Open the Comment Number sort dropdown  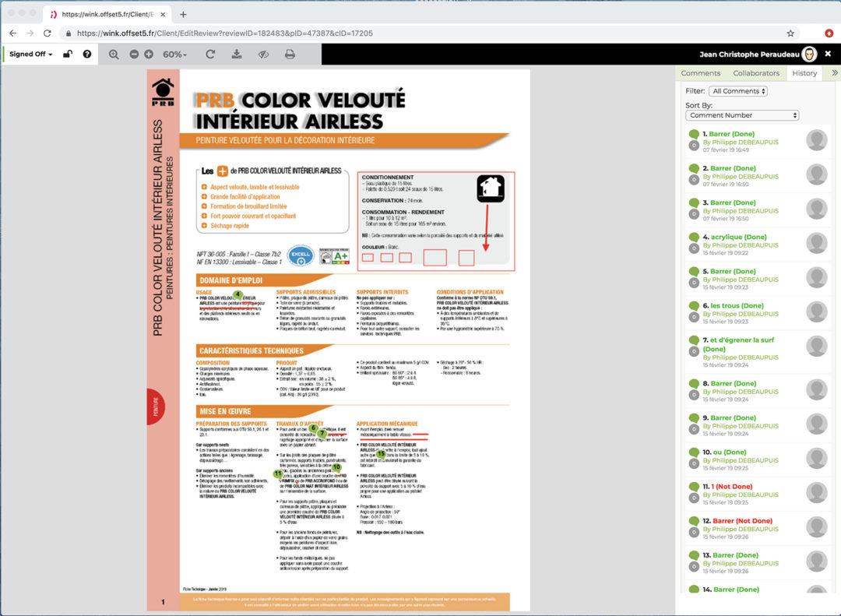tap(742, 115)
